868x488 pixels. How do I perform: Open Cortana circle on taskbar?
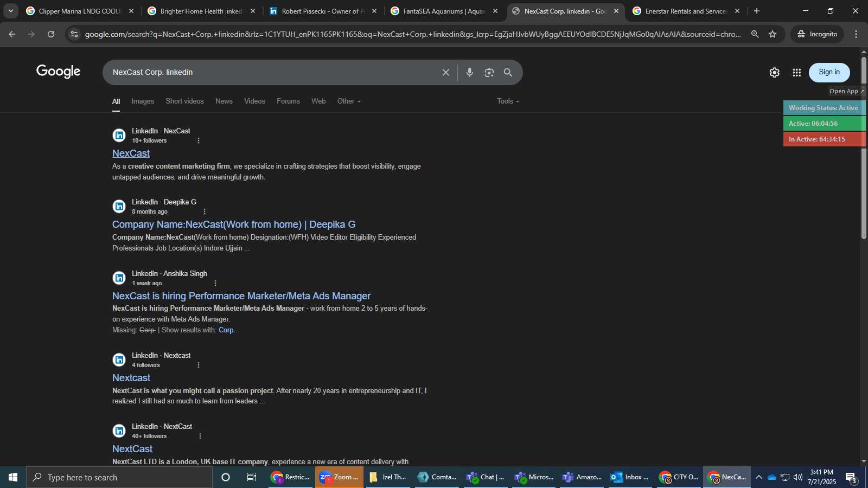[x=226, y=477]
